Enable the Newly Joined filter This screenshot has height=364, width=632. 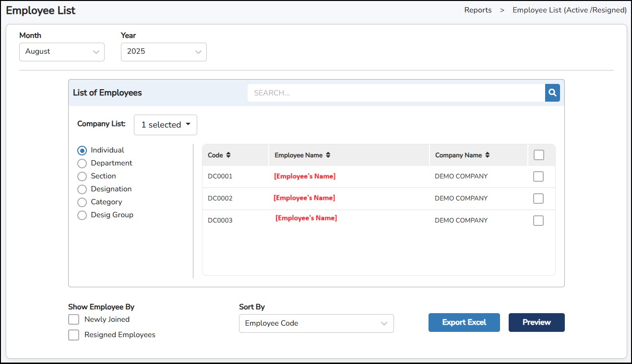[x=73, y=320]
